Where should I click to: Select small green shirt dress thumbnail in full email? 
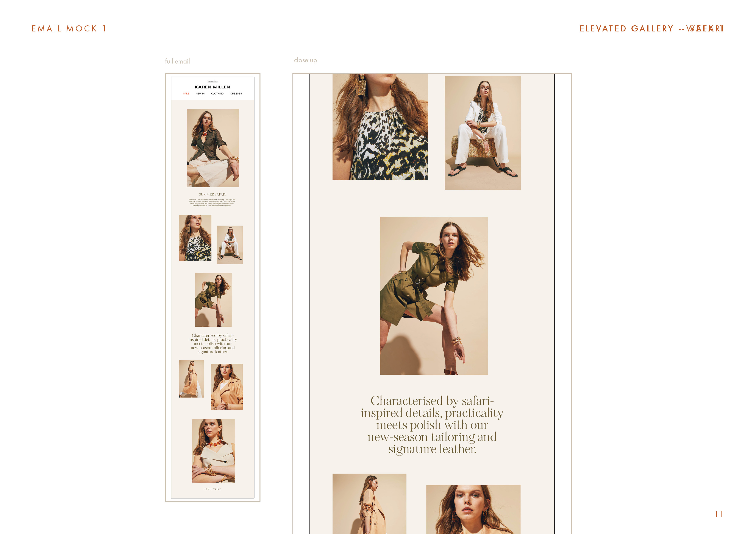point(213,300)
